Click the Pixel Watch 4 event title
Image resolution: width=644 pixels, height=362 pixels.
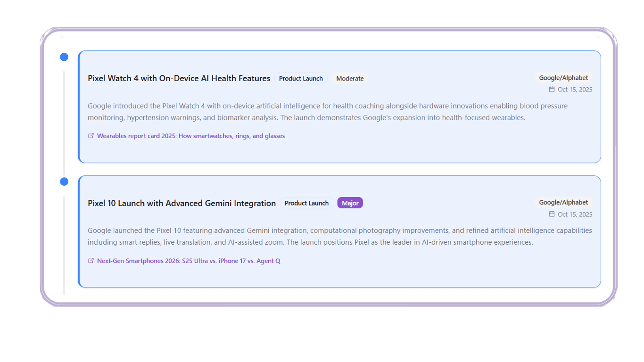pos(179,78)
